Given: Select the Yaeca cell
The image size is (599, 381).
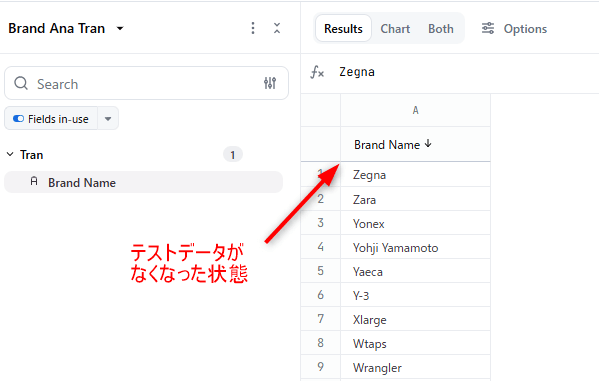Looking at the screenshot, I should pyautogui.click(x=415, y=271).
